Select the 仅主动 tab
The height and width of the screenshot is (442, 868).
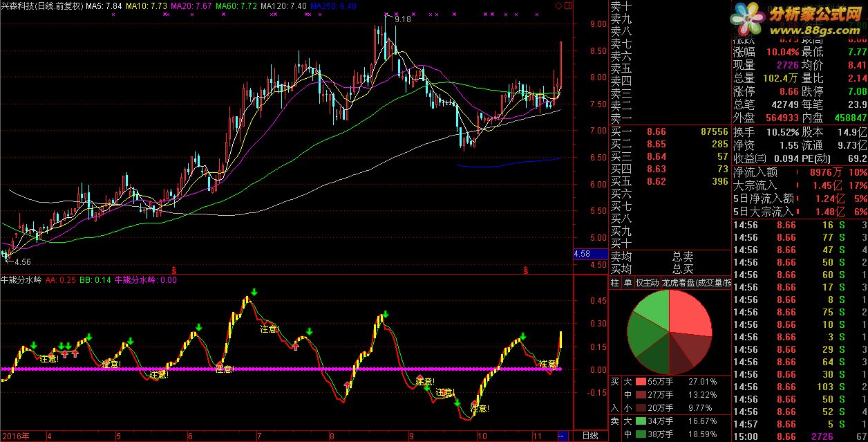(647, 282)
